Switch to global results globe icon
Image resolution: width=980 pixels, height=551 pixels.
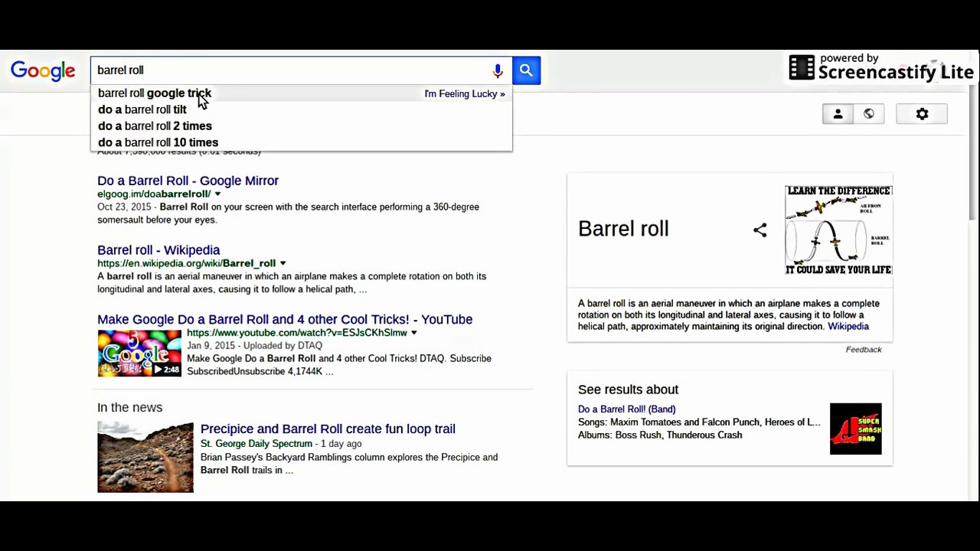(x=868, y=114)
